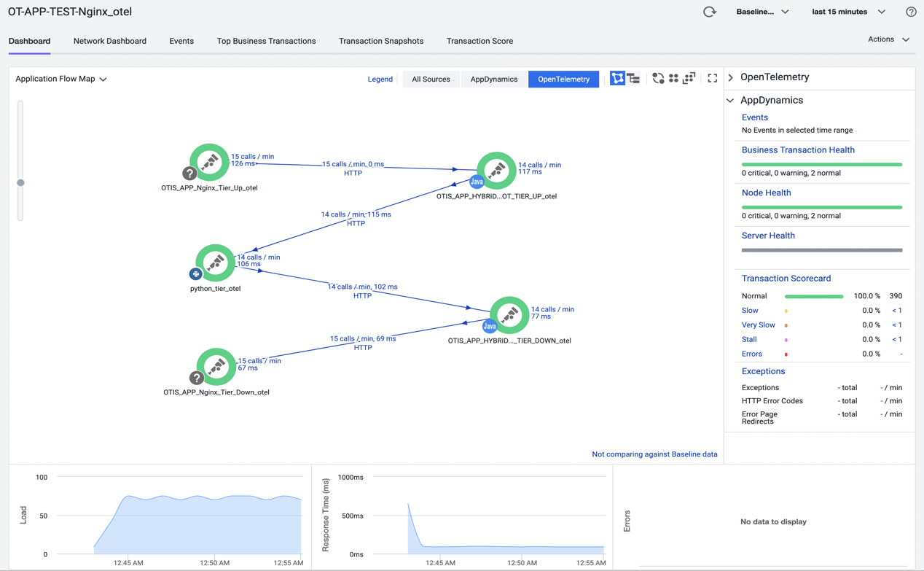The width and height of the screenshot is (924, 571).
Task: Open the Exceptions link
Action: 763,371
